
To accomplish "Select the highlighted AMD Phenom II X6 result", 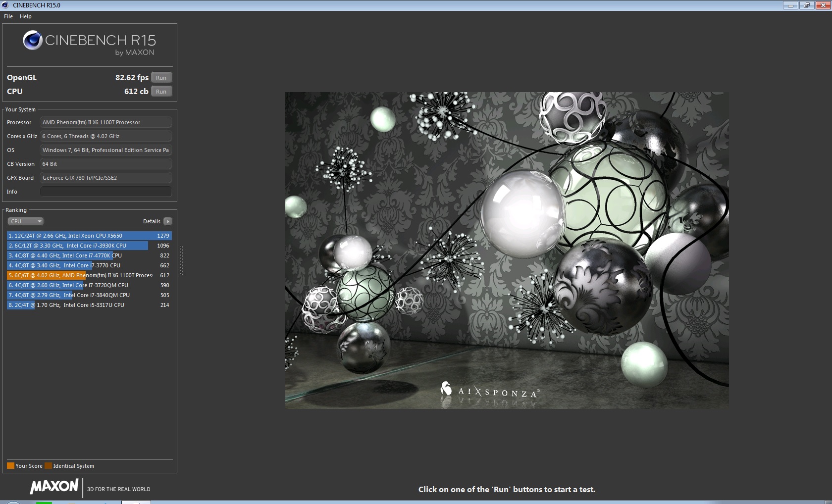I will pos(74,275).
